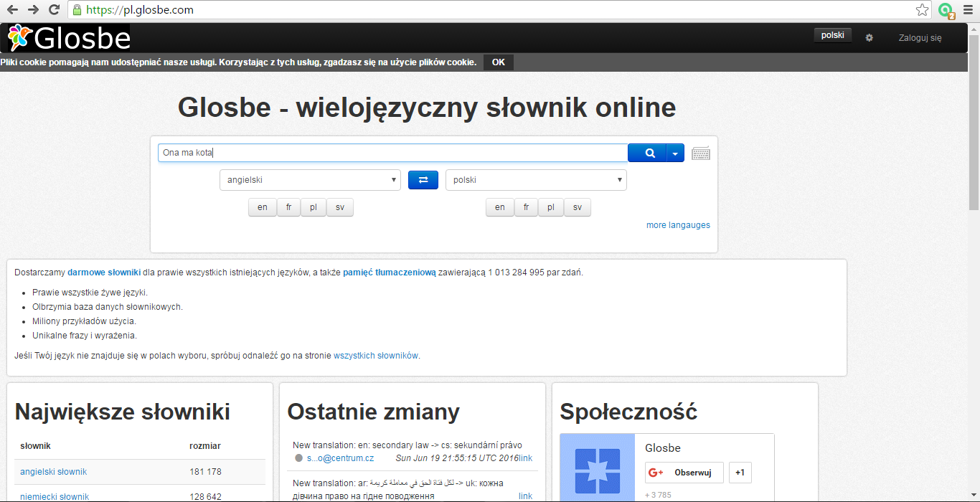This screenshot has width=980, height=502.
Task: Open the browser hamburger menu
Action: tap(968, 11)
